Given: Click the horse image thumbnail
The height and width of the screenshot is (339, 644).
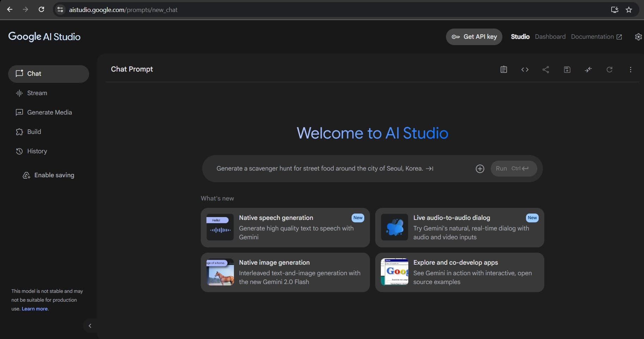Looking at the screenshot, I should [220, 272].
